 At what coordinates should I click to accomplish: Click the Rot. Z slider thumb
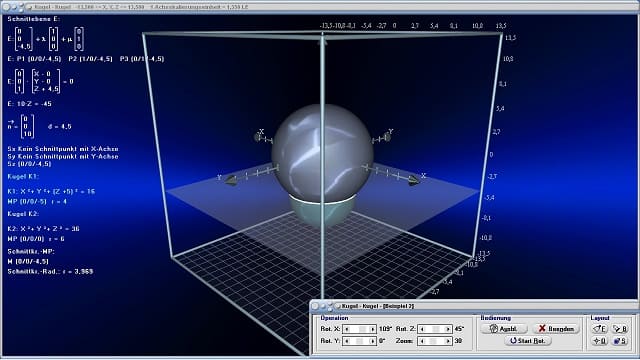(436, 329)
